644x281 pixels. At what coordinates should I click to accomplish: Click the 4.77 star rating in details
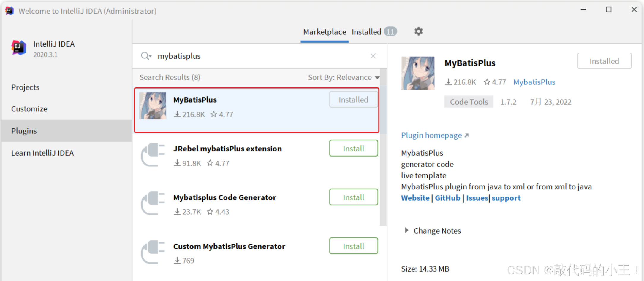click(495, 82)
